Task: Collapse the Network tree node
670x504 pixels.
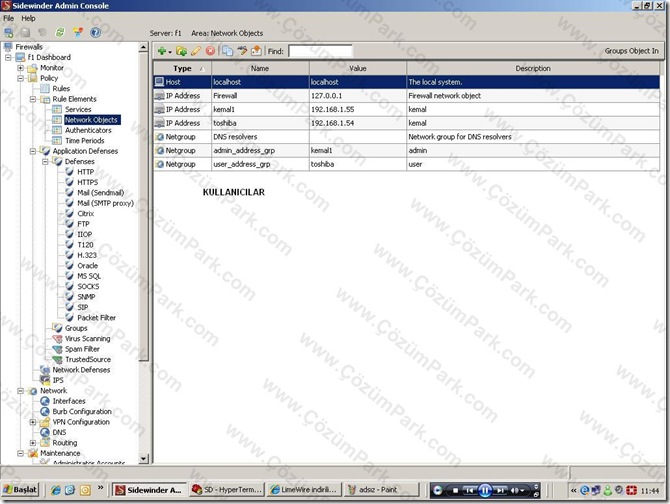Action: coord(21,391)
